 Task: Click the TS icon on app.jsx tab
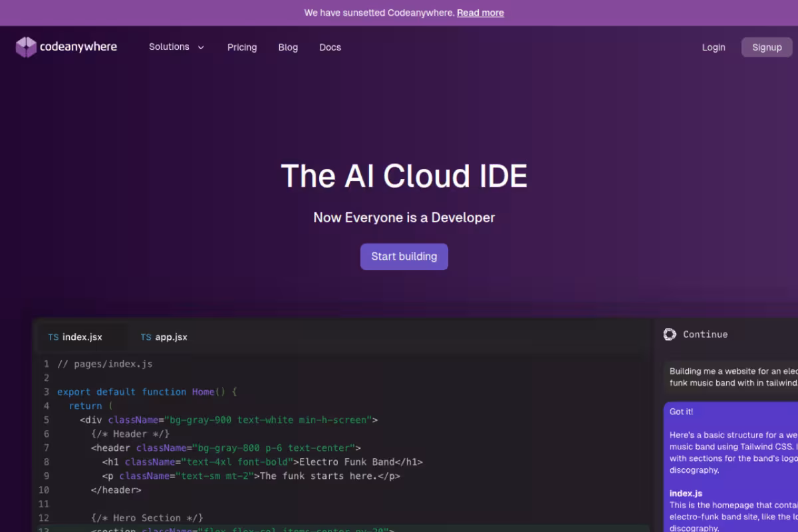[146, 337]
